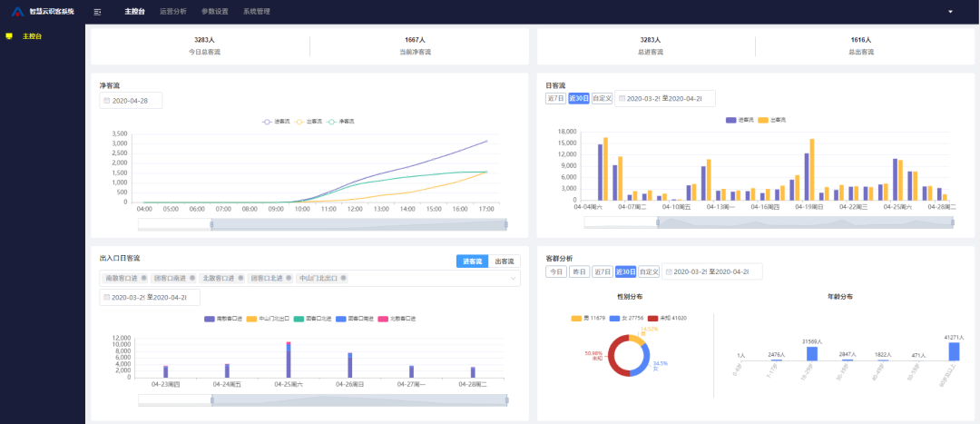This screenshot has height=424, width=980.
Task: Toggle 进客流 series in 日客流 bar legend
Action: 740,120
